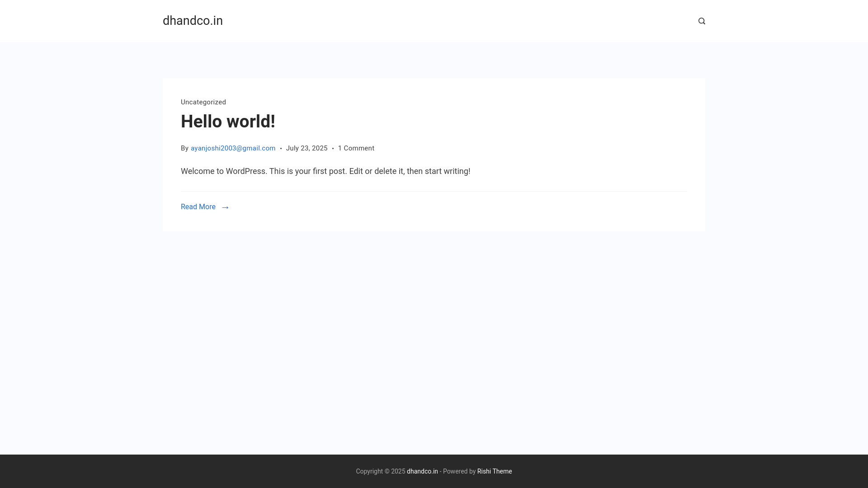Image resolution: width=868 pixels, height=488 pixels.
Task: Click the July 23, 2025 date
Action: pos(307,148)
